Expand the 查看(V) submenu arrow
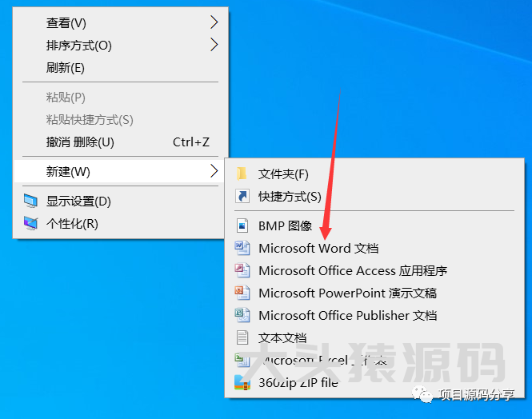Viewport: 532px width, 419px height. tap(214, 22)
